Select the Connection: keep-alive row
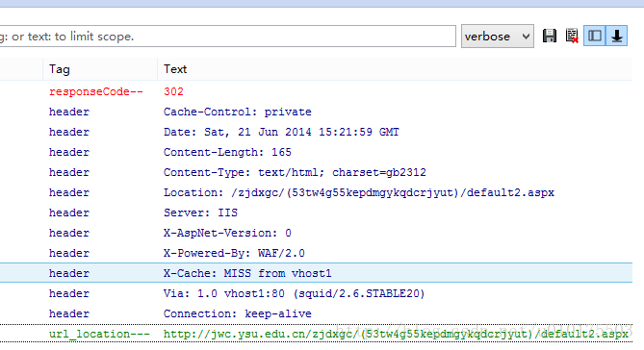Image resolution: width=644 pixels, height=350 pixels. point(317,313)
